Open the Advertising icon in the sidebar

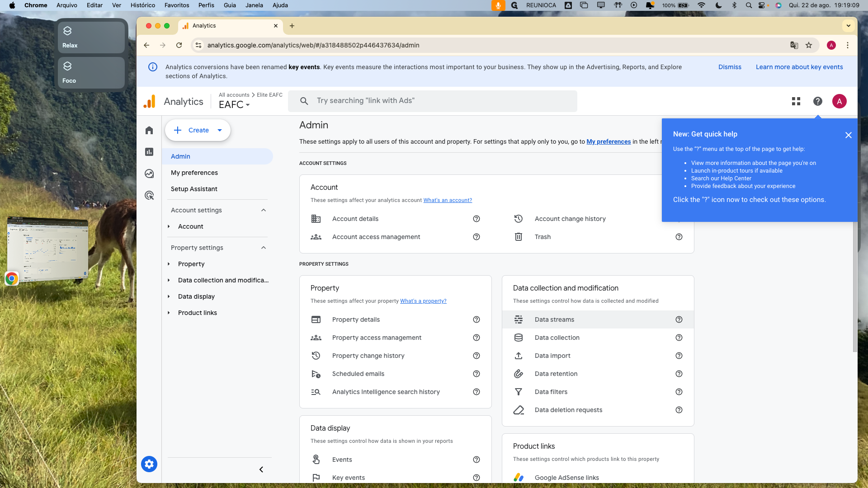point(149,196)
